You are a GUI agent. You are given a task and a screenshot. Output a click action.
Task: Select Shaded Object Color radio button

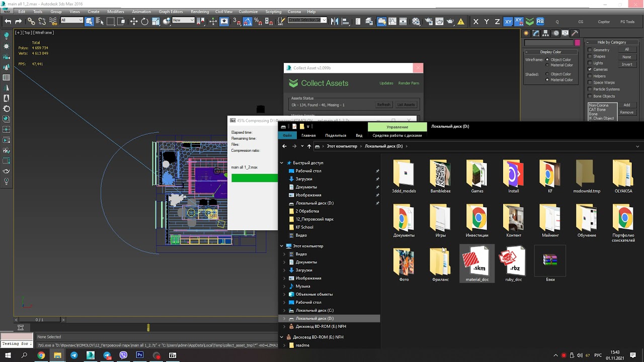pos(547,74)
